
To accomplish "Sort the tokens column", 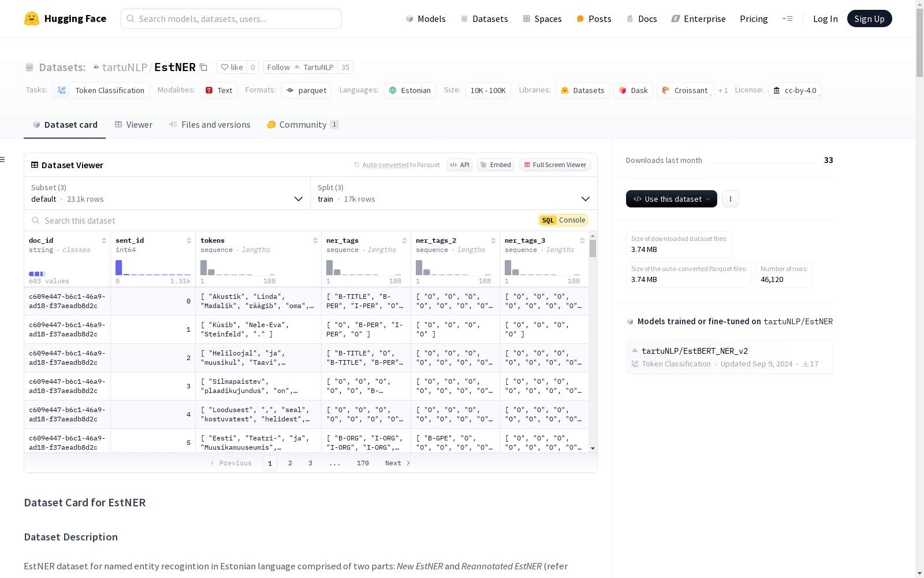I will coord(315,240).
